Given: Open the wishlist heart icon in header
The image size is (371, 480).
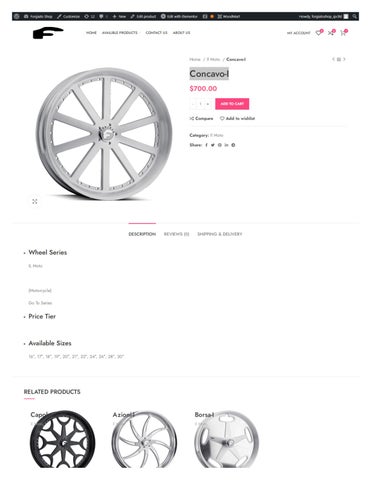Looking at the screenshot, I should [x=319, y=33].
